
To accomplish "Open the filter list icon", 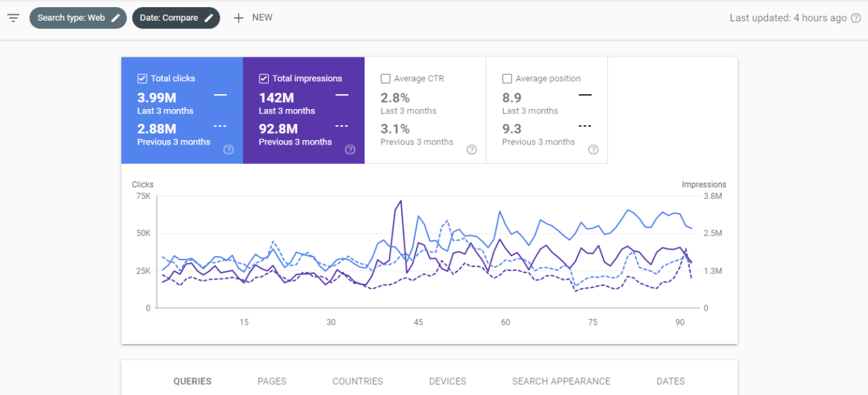I will (x=13, y=18).
